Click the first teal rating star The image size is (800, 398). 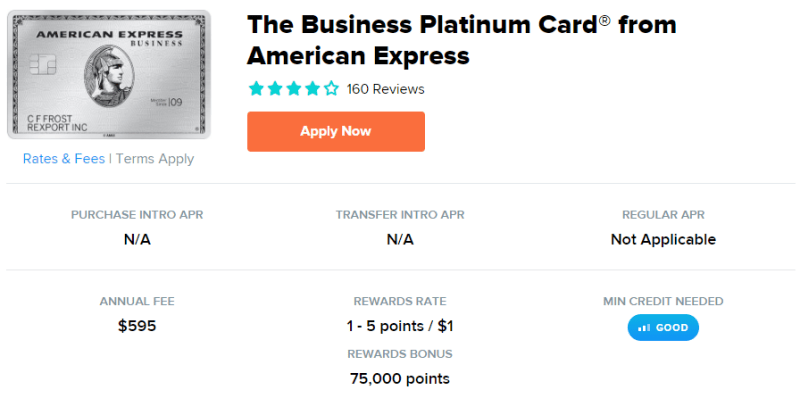(x=256, y=89)
